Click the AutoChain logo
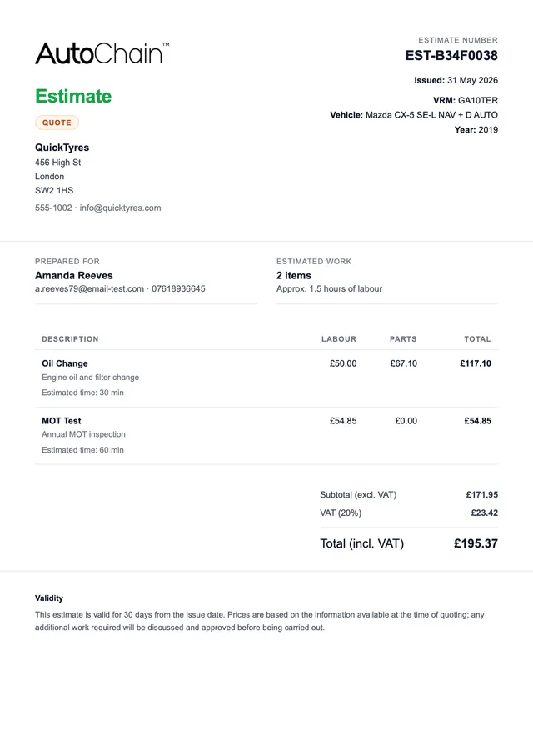This screenshot has height=756, width=533. [102, 53]
